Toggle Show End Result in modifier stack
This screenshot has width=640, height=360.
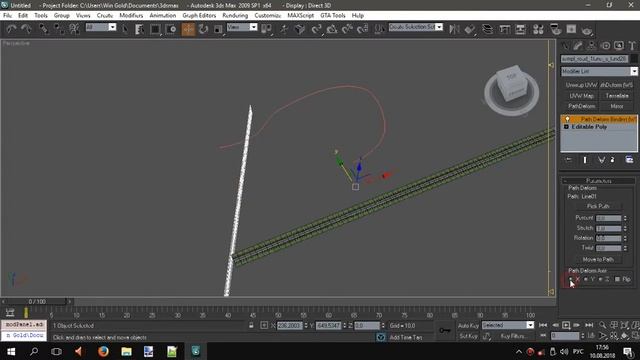[x=585, y=160]
